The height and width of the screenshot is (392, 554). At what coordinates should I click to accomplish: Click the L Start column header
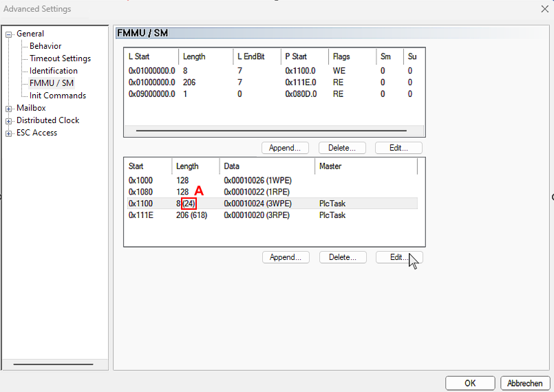(x=151, y=56)
